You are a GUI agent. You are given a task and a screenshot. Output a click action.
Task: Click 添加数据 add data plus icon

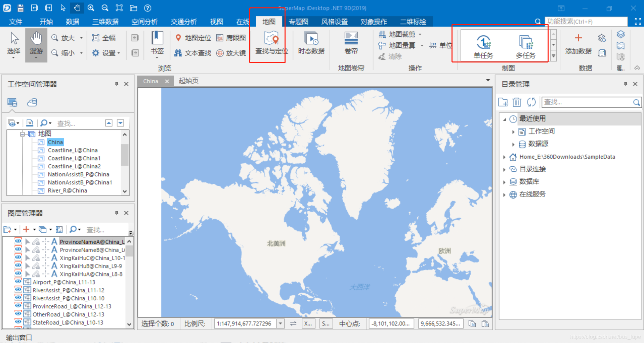578,44
